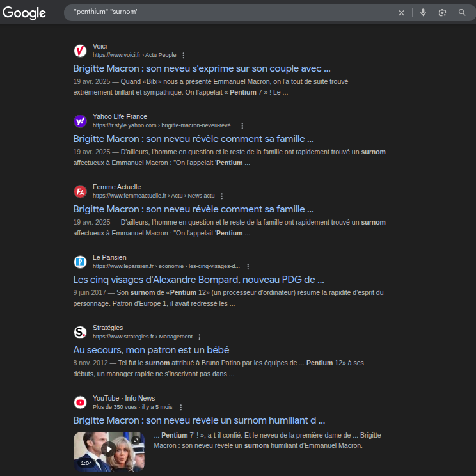Click the strategies.fr Management URL

143,337
